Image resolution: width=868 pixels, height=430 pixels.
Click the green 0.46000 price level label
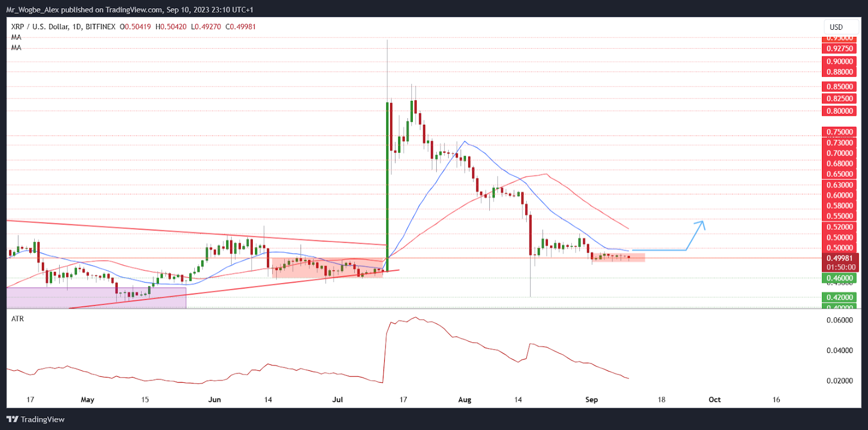pos(839,278)
